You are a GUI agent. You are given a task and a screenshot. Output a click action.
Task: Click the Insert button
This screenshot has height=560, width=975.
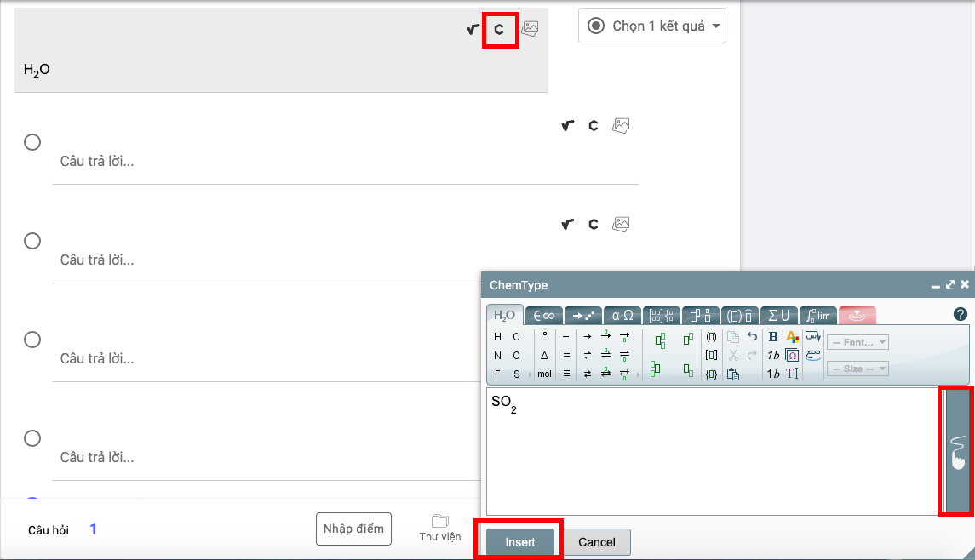point(520,542)
